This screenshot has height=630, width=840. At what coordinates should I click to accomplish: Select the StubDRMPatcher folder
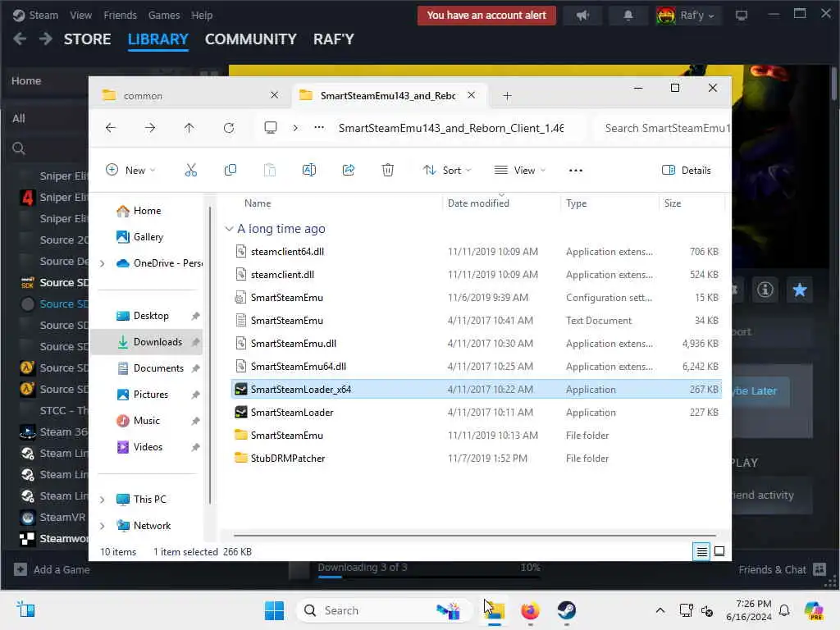click(476, 459)
